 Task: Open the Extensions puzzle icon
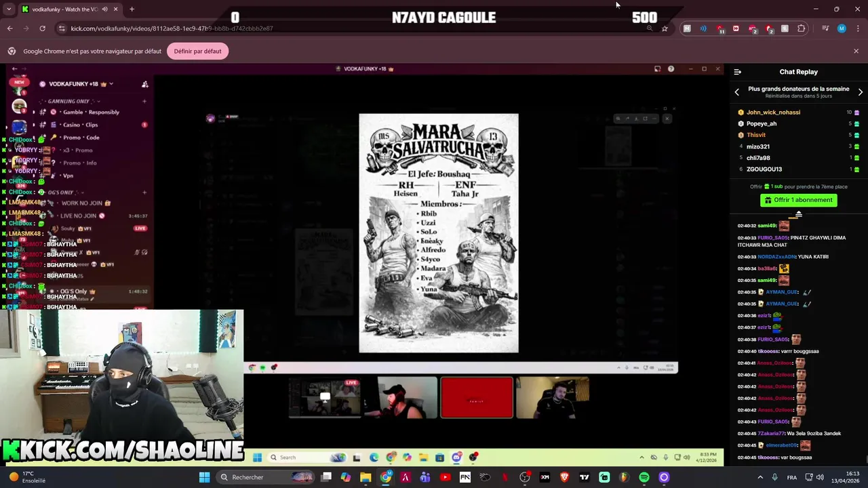(x=802, y=28)
